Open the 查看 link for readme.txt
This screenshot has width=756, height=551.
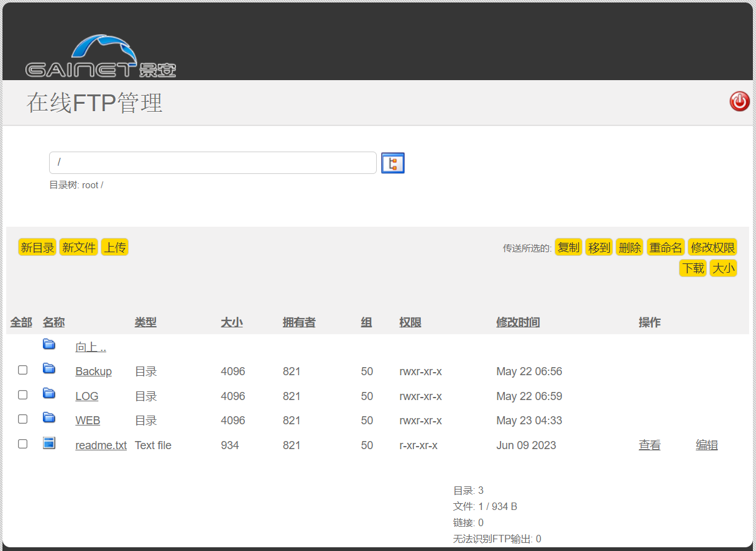pos(649,445)
